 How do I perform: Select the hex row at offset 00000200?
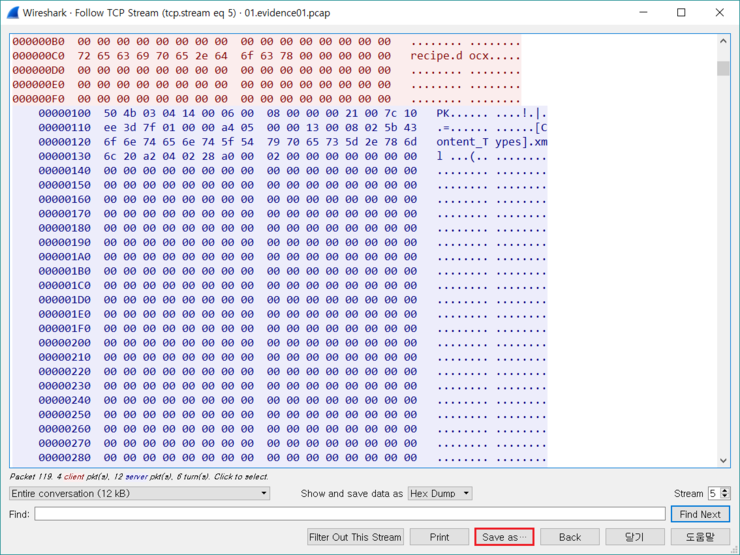pyautogui.click(x=293, y=343)
